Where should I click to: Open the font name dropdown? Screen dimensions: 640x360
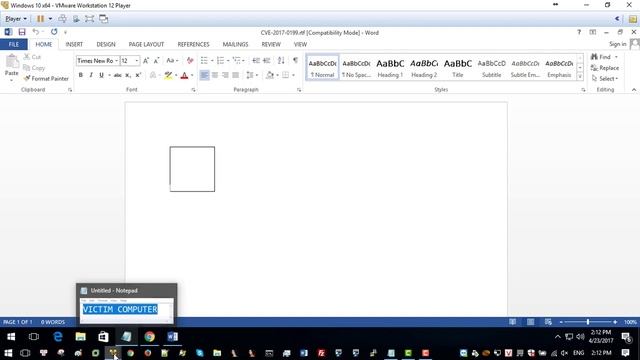(116, 61)
